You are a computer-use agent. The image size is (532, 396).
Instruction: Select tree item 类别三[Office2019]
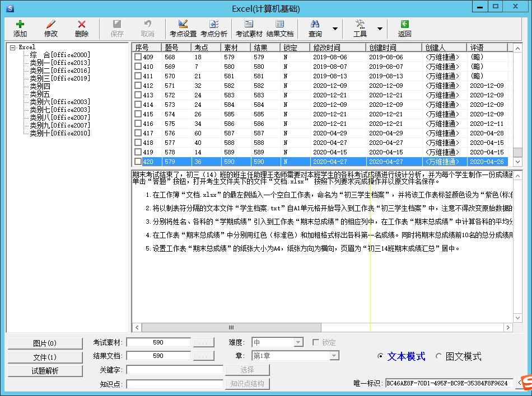60,78
